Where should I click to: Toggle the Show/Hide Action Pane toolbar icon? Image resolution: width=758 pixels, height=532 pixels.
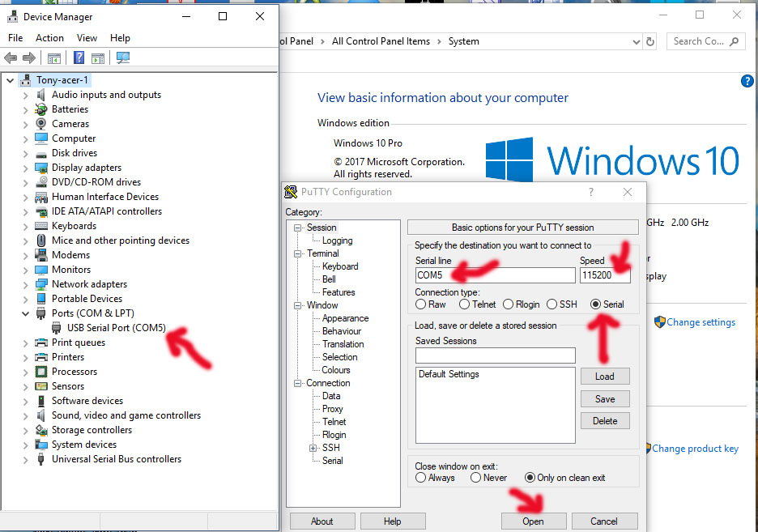coord(98,58)
